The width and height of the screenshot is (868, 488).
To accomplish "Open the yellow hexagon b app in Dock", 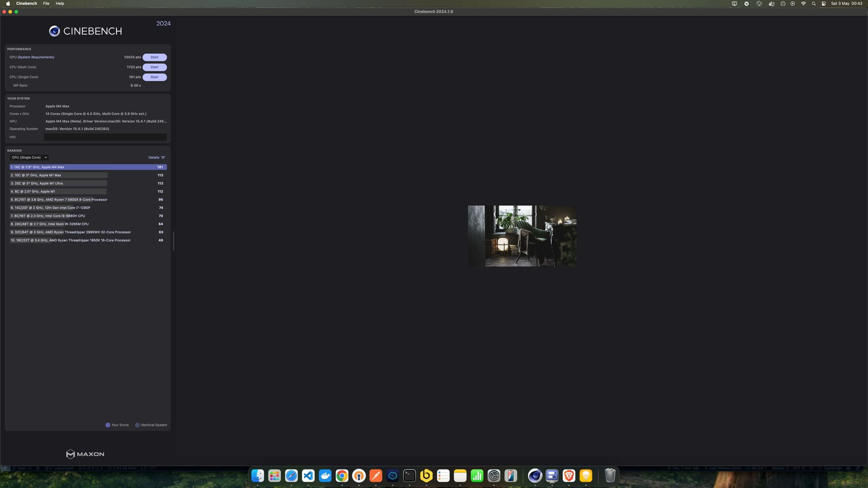I will pyautogui.click(x=426, y=476).
